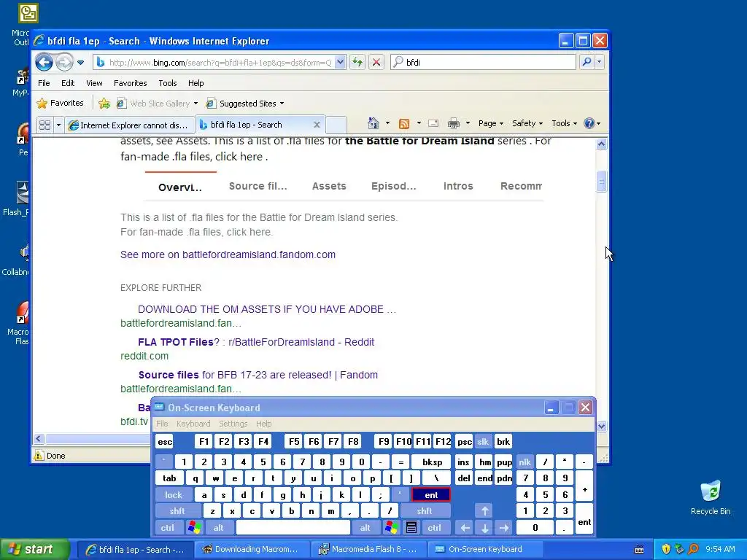Toggle the left ctrl key
The image size is (747, 560).
168,528
